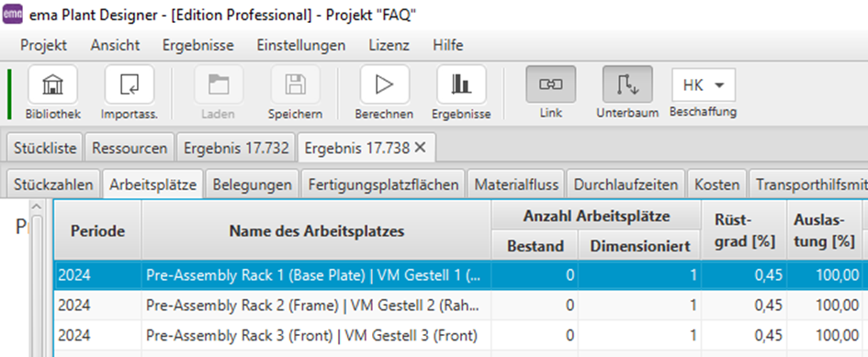Switch to the Ergebnis 17.732 tab
The height and width of the screenshot is (357, 868).
236,148
